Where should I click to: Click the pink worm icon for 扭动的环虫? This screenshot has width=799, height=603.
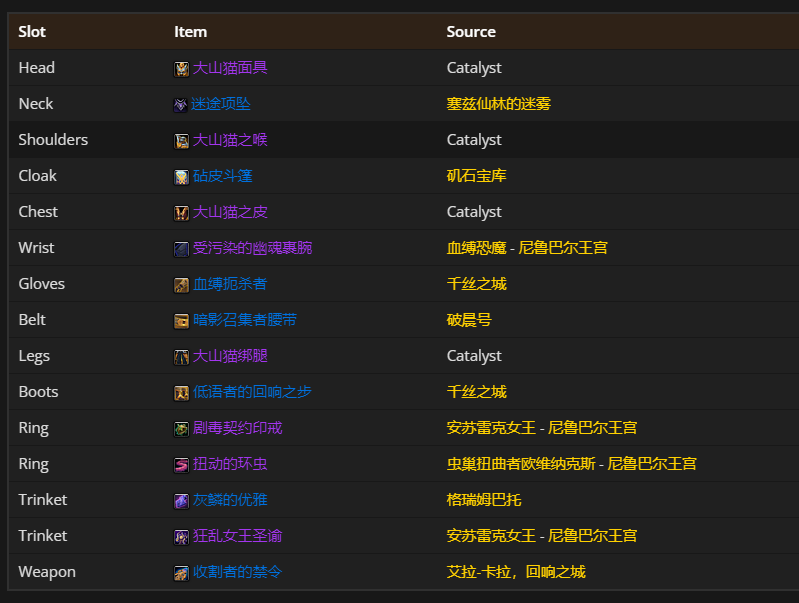point(181,465)
